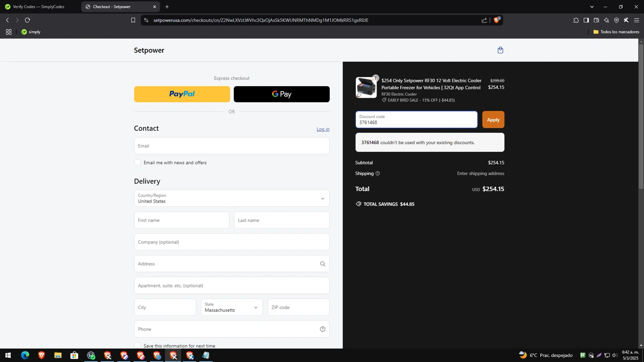Focus the City field

165,307
